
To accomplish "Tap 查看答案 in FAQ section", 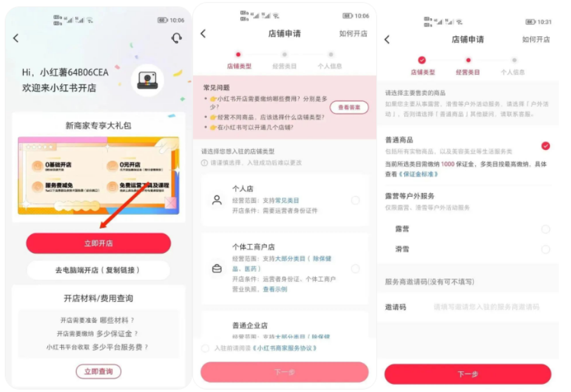I will tap(349, 107).
